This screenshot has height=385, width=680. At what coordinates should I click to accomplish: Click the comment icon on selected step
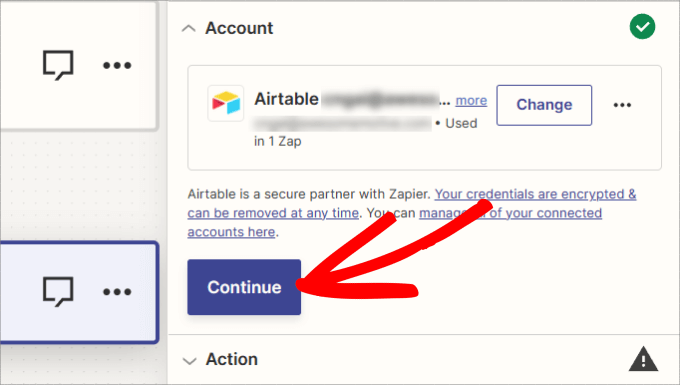[58, 292]
